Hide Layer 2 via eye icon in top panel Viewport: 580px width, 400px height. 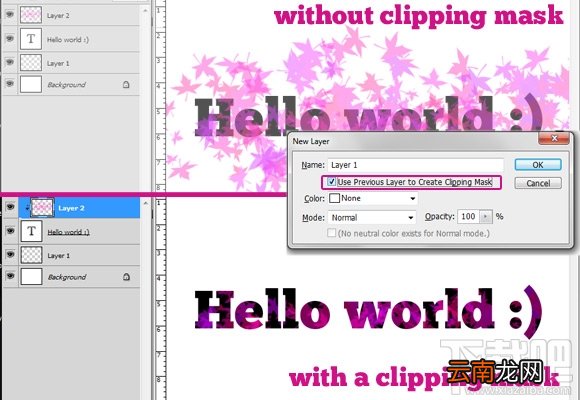tap(10, 14)
